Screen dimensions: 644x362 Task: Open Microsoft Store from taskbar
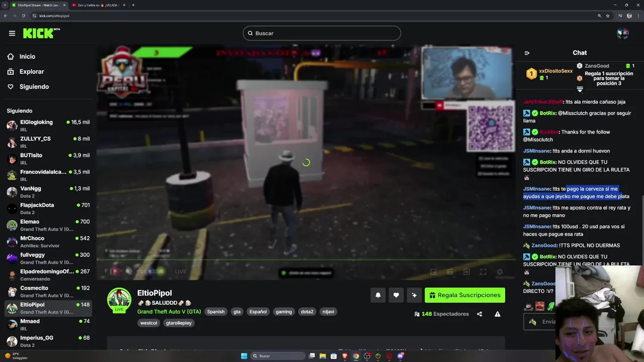click(x=334, y=356)
